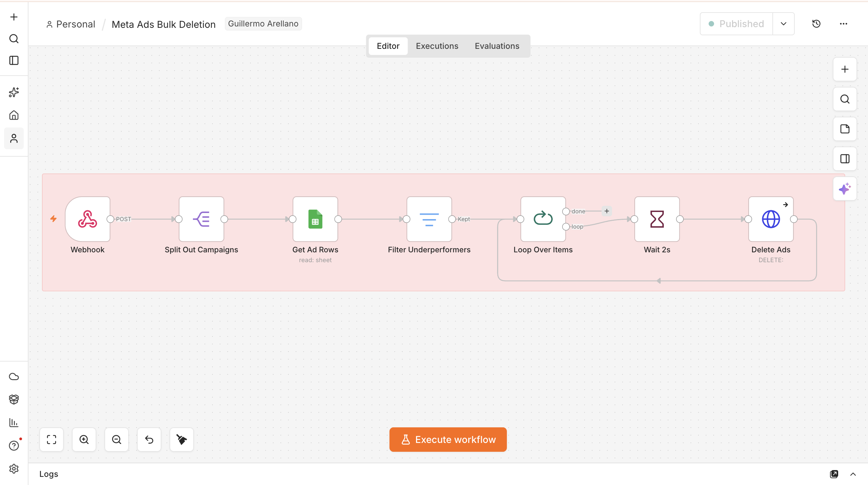Open the cloud icon in the sidebar

coord(14,376)
